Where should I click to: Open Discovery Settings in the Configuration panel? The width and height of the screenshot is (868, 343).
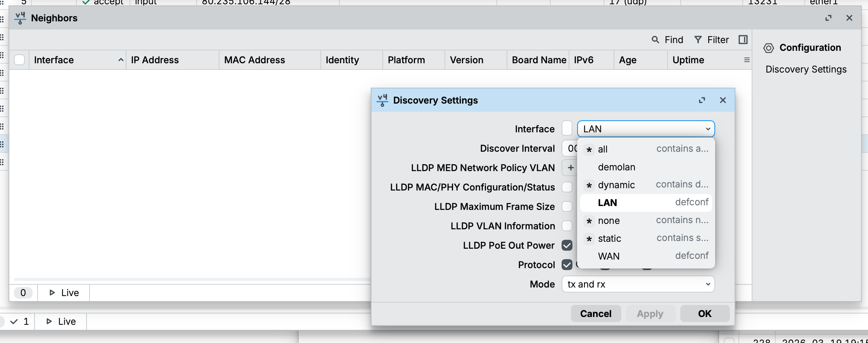click(806, 69)
